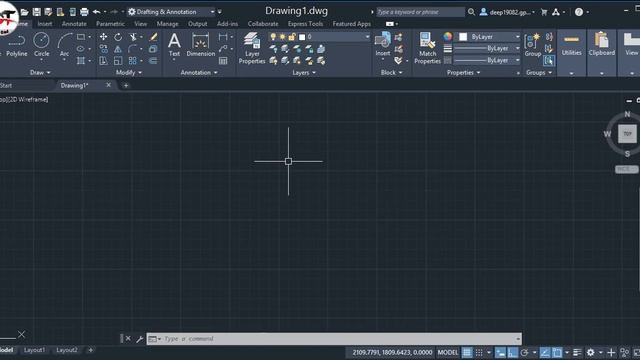Click the Save icon in quick access toolbar
This screenshot has height=360, width=640.
coord(36,12)
